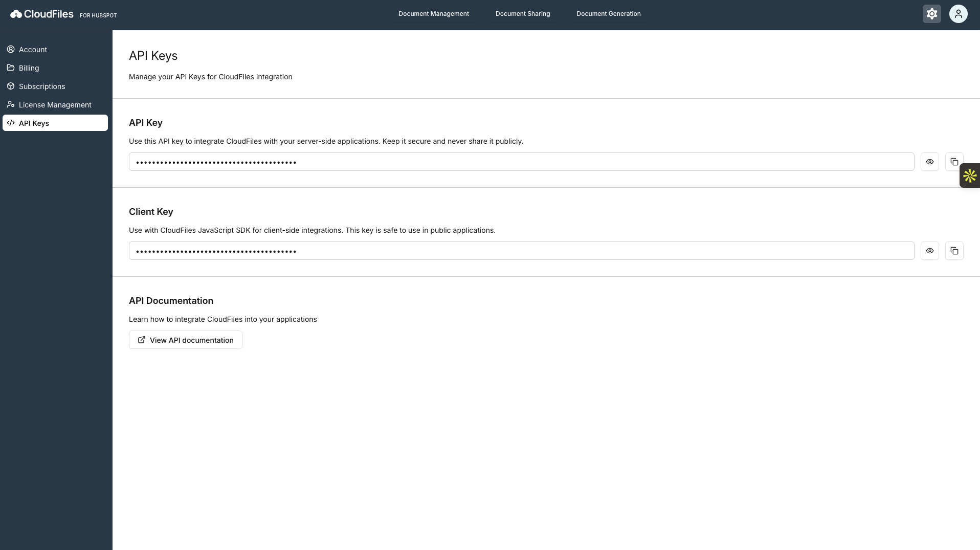Click the masked API Key field
The width and height of the screenshot is (980, 550).
521,162
